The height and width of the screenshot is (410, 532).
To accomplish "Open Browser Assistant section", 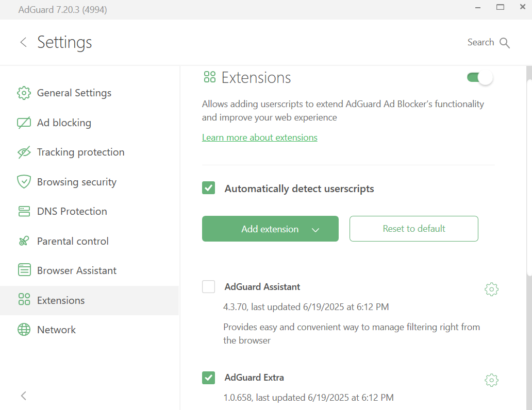I will 90,270.
